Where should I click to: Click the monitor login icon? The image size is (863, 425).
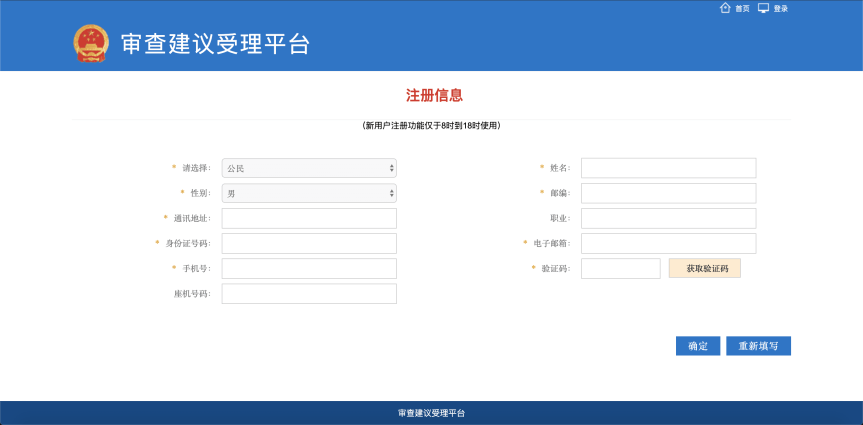click(764, 8)
